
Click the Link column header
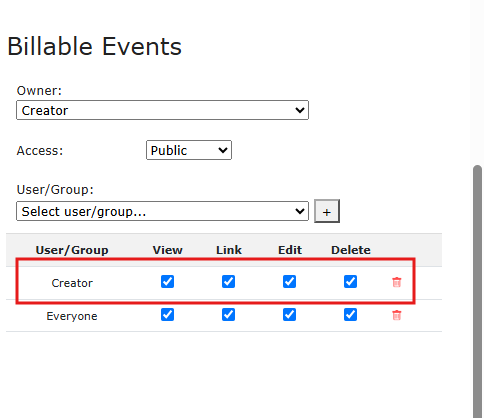(x=229, y=250)
